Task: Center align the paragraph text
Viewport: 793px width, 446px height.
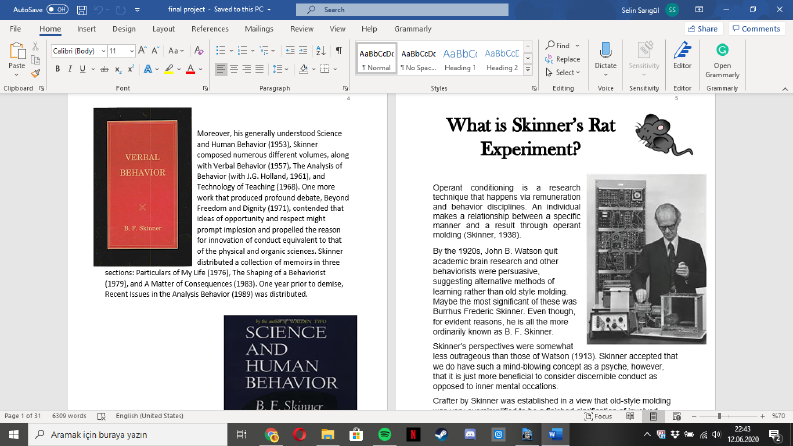Action: 234,69
